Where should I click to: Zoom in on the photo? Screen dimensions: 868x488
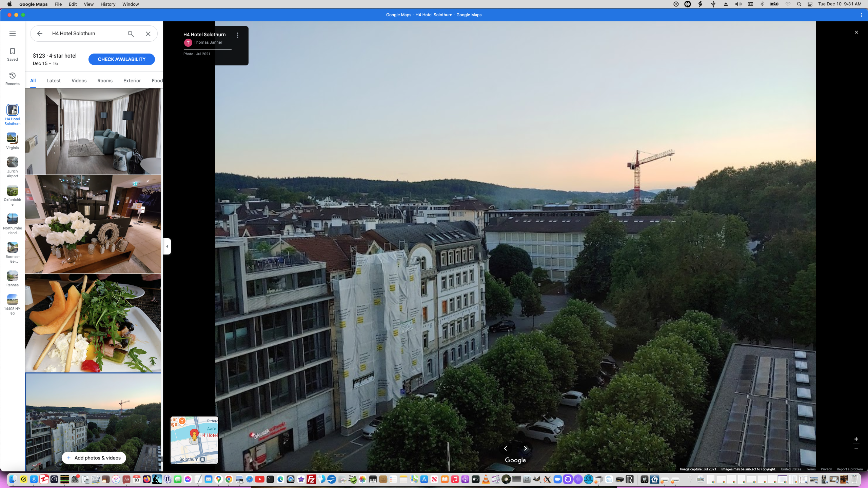tap(856, 439)
